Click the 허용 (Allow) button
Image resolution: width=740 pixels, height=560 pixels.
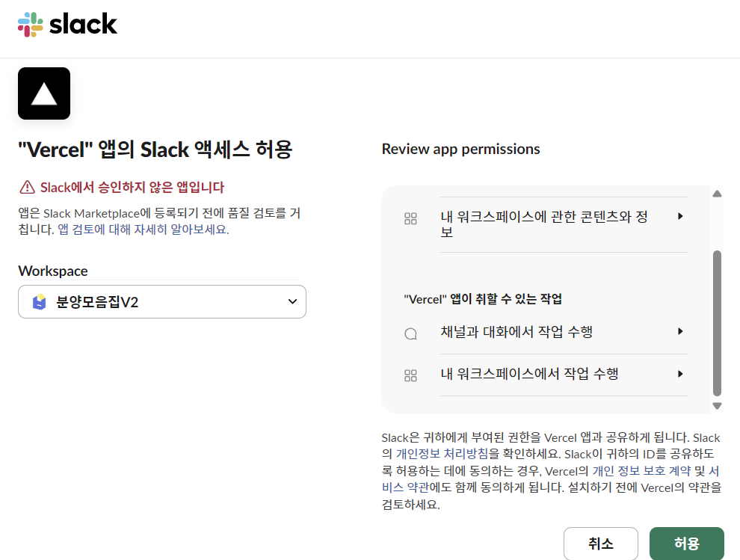point(687,544)
